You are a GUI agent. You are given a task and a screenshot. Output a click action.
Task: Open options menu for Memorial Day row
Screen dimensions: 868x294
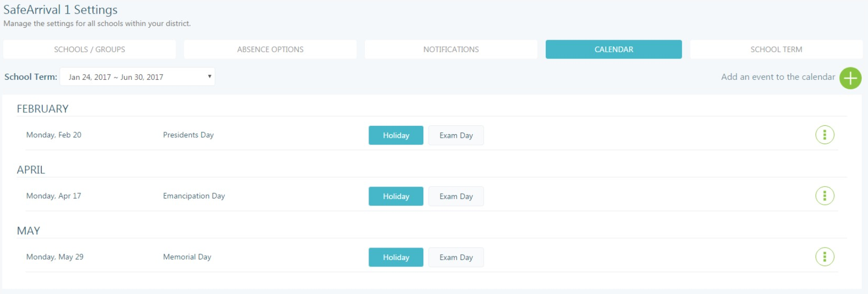[x=824, y=257]
